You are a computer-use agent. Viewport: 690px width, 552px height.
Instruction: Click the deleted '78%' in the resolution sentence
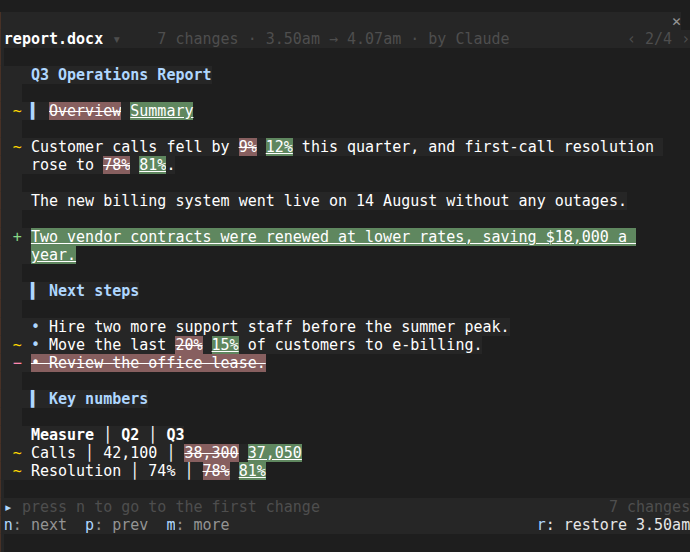[117, 165]
